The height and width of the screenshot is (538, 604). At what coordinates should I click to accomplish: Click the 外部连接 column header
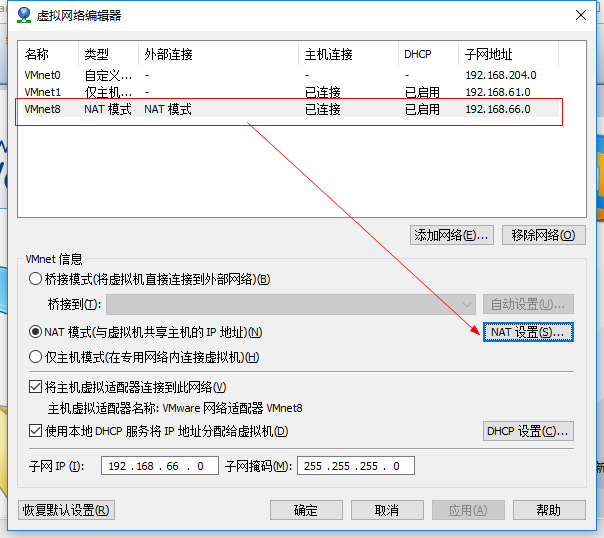(x=218, y=54)
